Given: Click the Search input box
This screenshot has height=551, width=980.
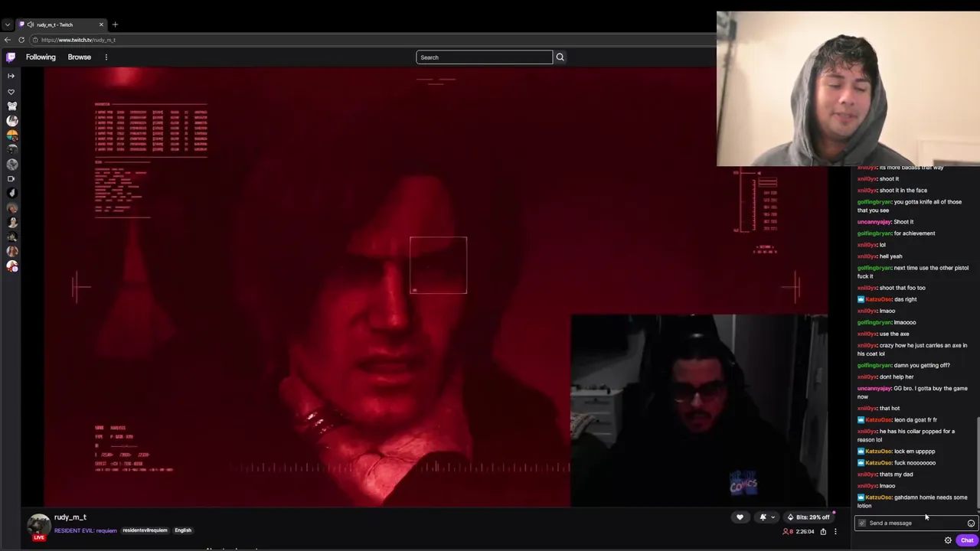Looking at the screenshot, I should [x=484, y=57].
